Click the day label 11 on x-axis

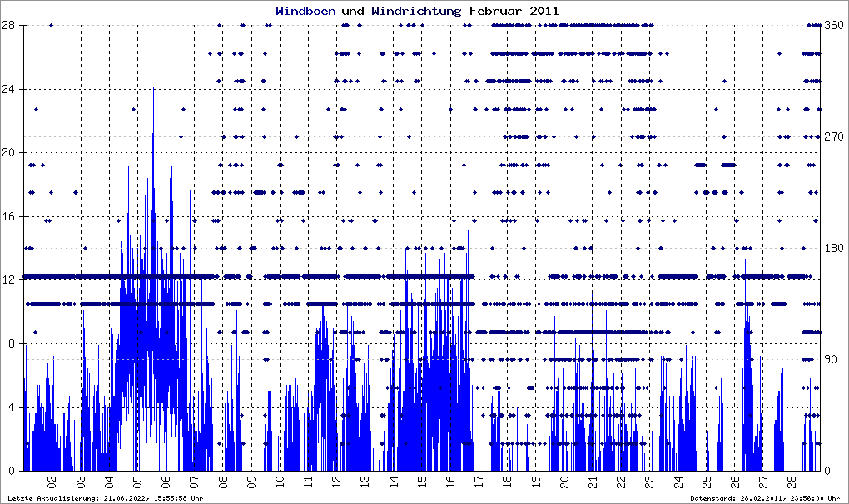pyautogui.click(x=308, y=482)
